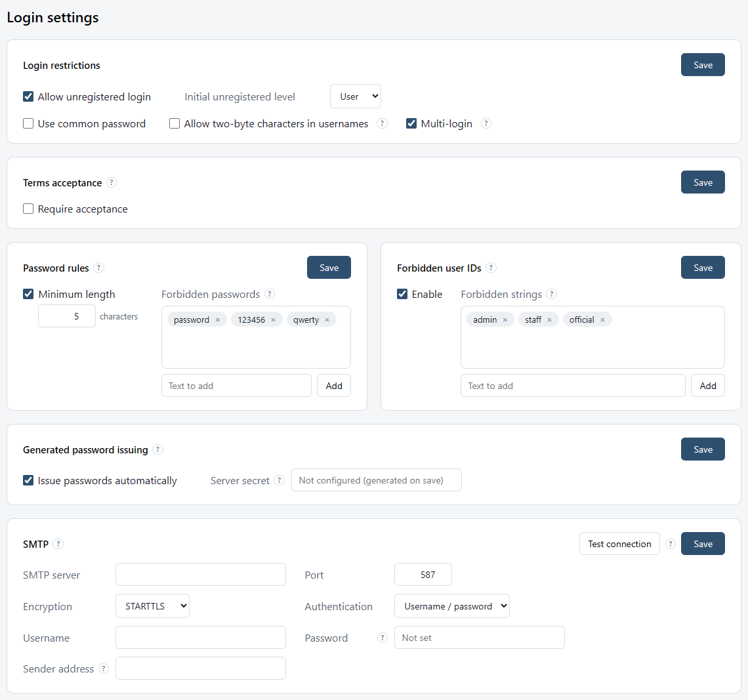Enable Use common password
The height and width of the screenshot is (700, 748).
28,123
